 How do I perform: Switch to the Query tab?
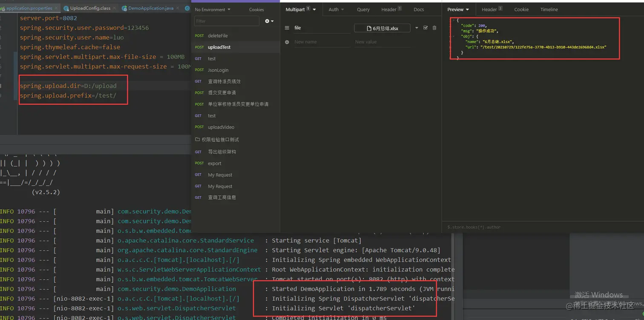(363, 9)
